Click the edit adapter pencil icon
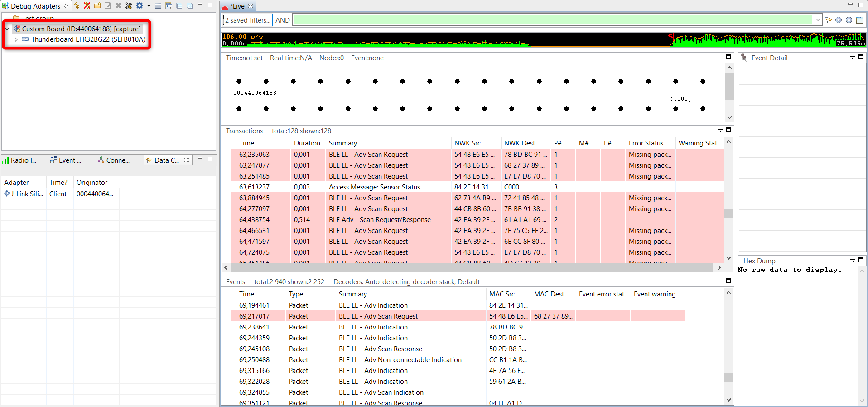The width and height of the screenshot is (868, 407). click(x=108, y=5)
